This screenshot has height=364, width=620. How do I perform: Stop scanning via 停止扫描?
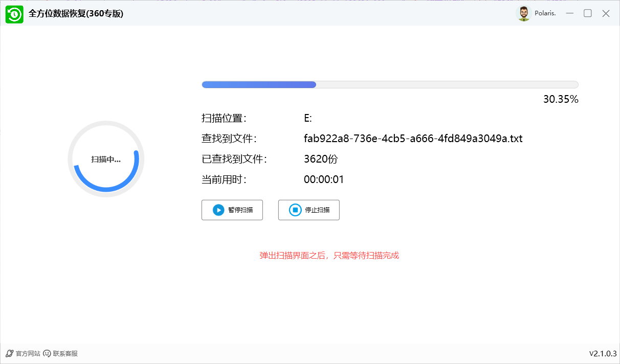(308, 210)
